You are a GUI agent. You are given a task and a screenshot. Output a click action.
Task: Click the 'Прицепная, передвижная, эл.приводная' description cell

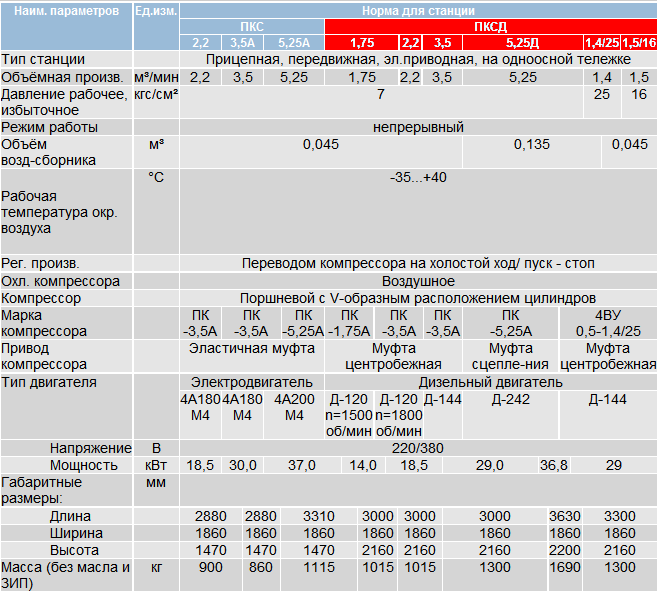[418, 59]
